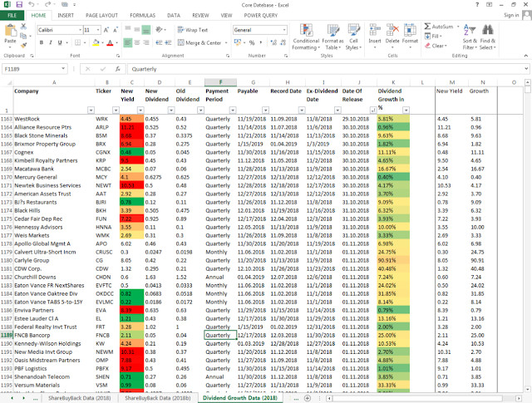
Task: Click the Cut scissors icon
Action: pyautogui.click(x=23, y=27)
